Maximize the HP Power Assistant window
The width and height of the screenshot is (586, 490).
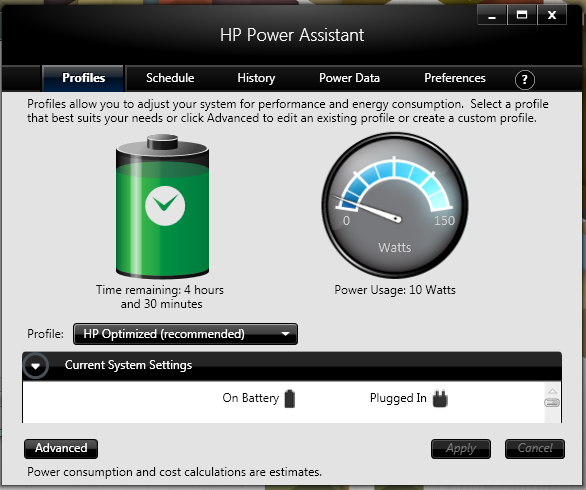click(x=522, y=15)
